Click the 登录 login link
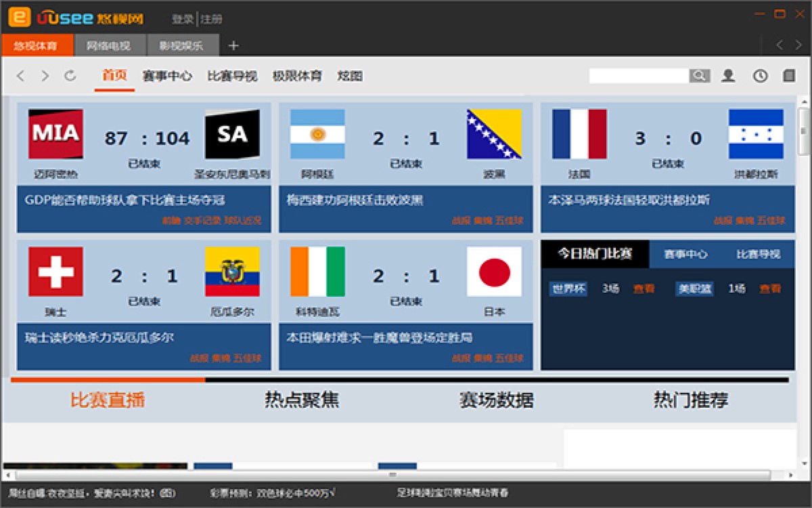Screen dimensions: 812x508 coord(182,19)
